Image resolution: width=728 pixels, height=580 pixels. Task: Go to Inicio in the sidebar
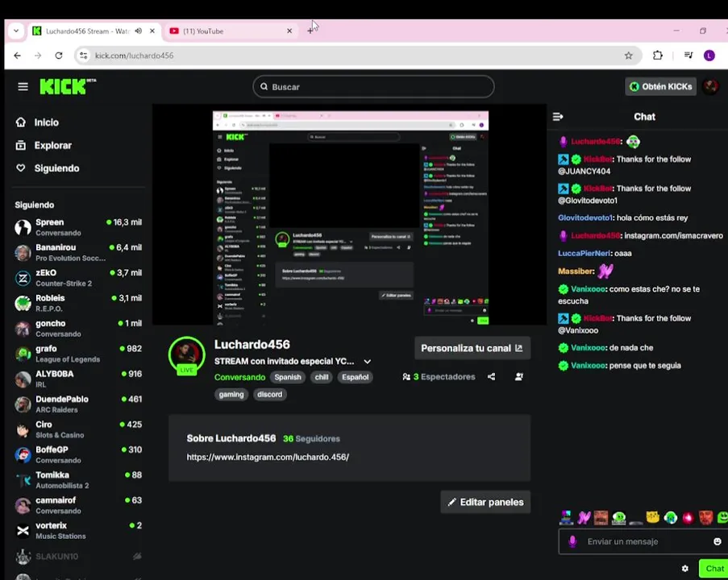37,122
